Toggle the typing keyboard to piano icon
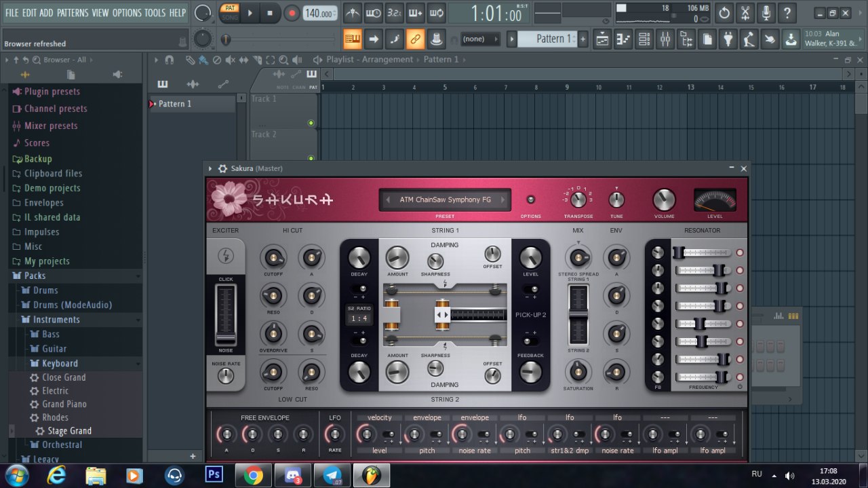Viewport: 868px width, 488px height. [x=352, y=39]
